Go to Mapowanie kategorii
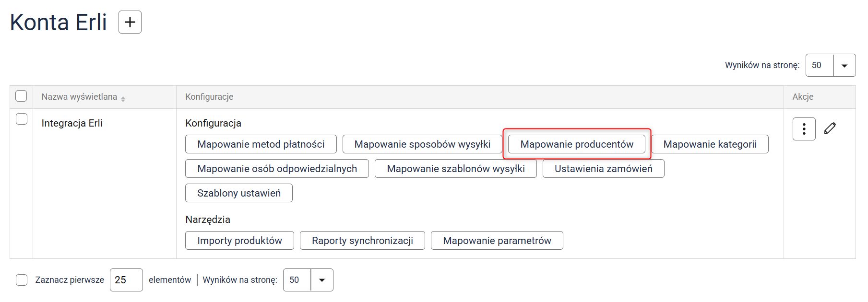This screenshot has width=868, height=302. [710, 144]
